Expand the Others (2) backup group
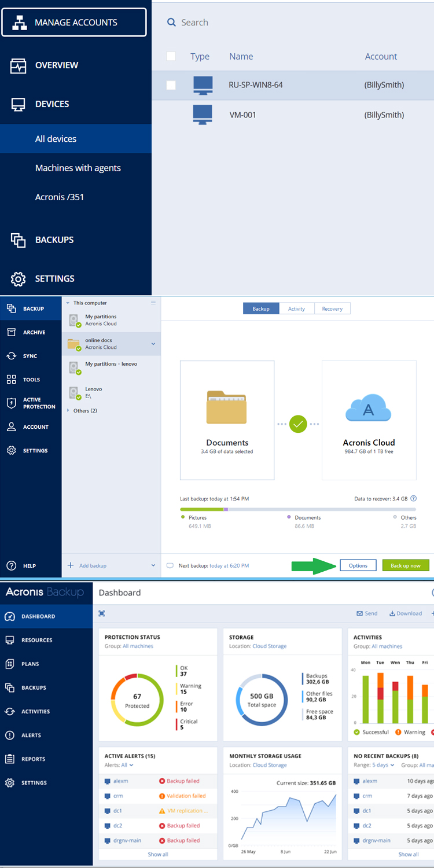 point(69,411)
